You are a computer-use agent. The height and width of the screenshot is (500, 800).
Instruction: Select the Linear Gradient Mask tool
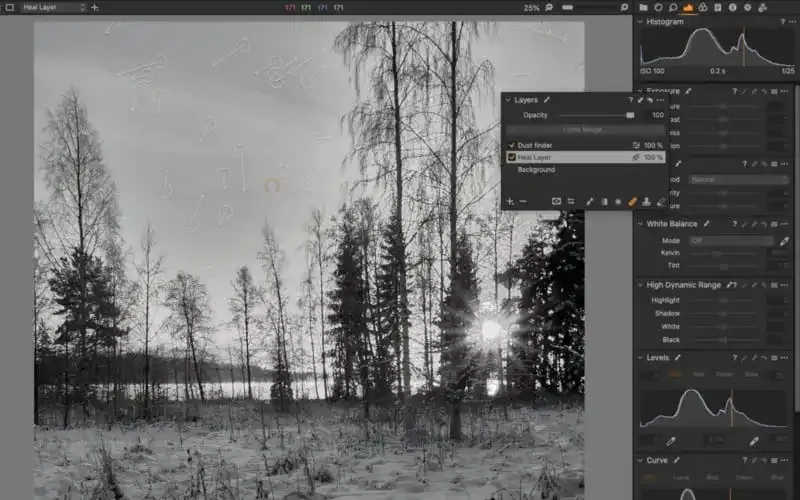[x=604, y=202]
